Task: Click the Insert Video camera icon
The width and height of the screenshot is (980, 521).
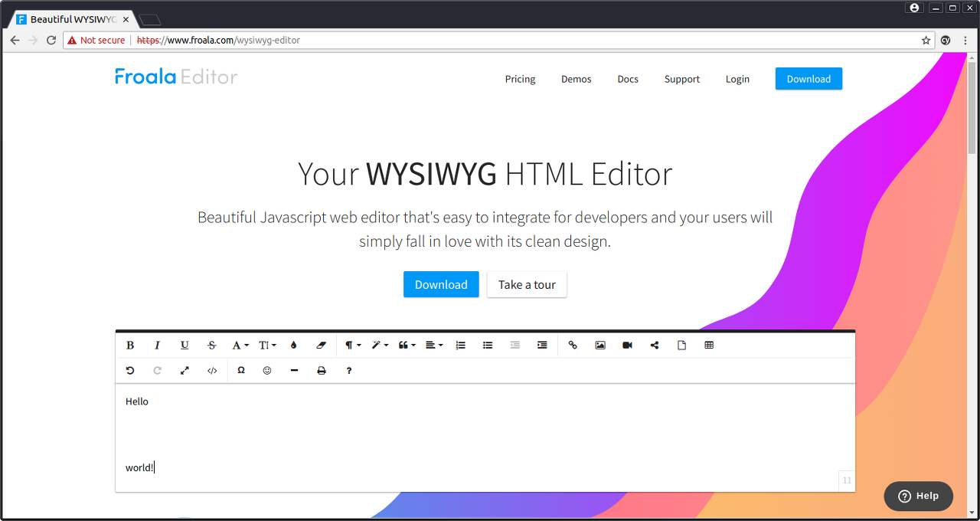Action: point(627,346)
